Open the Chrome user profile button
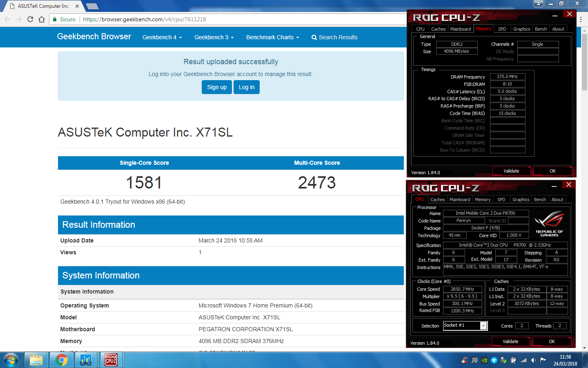 click(539, 3)
